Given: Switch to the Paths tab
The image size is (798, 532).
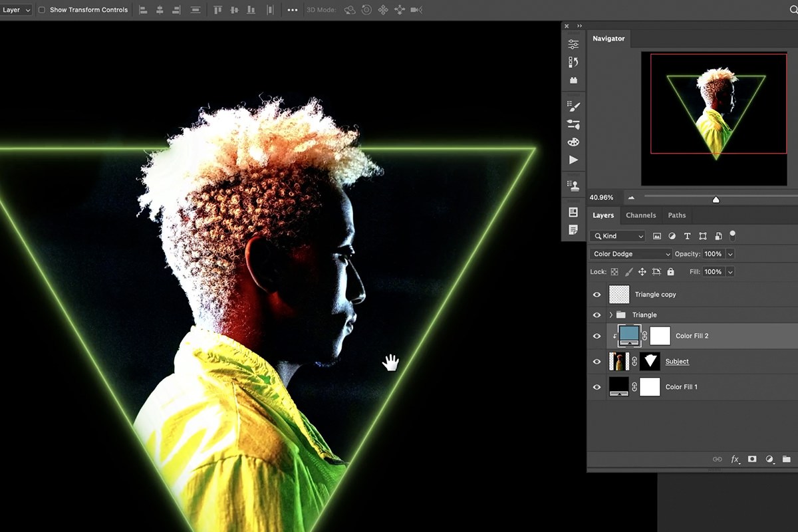Looking at the screenshot, I should (677, 215).
